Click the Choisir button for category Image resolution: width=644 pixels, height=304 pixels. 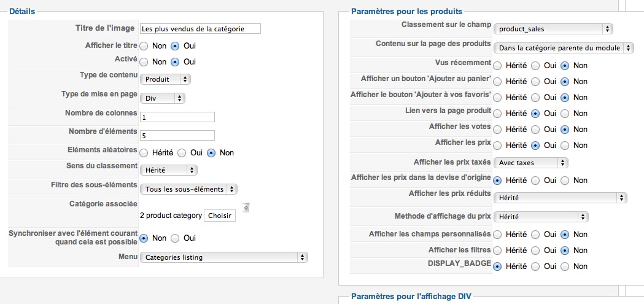220,216
